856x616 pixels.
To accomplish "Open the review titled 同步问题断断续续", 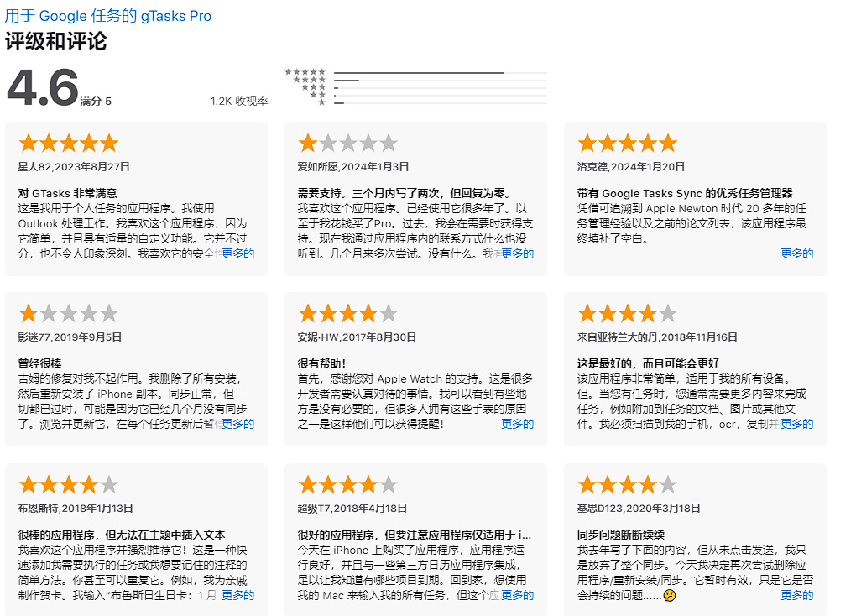I will pyautogui.click(x=621, y=534).
